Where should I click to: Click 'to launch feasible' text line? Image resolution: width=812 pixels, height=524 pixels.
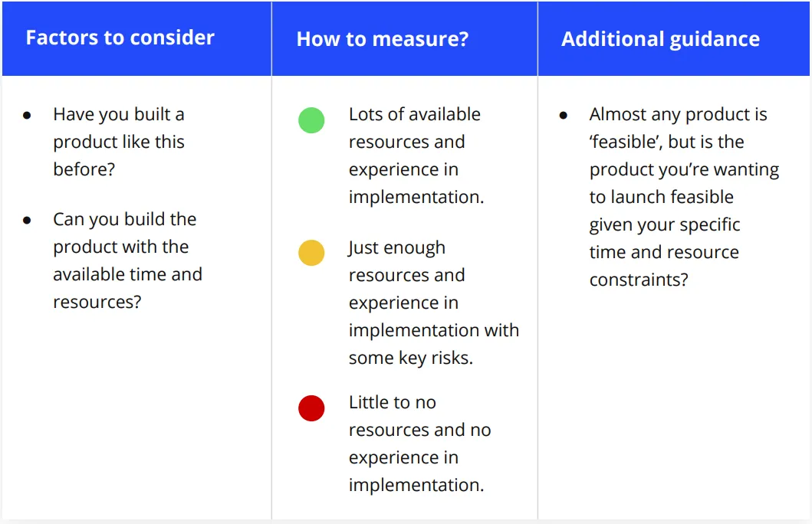coord(661,197)
